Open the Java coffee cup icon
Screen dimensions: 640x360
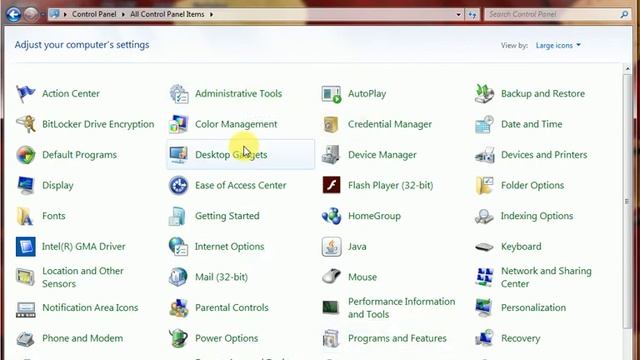331,247
